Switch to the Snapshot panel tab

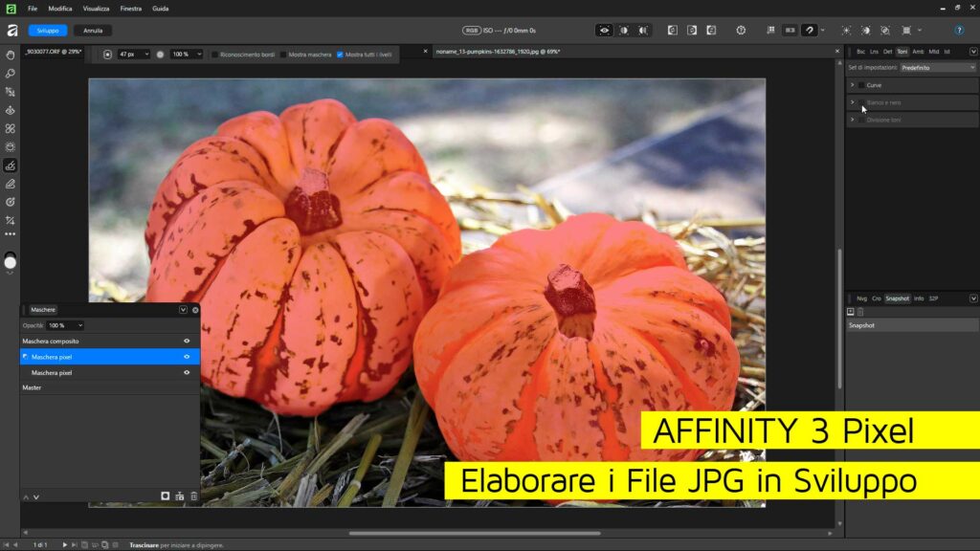click(897, 298)
